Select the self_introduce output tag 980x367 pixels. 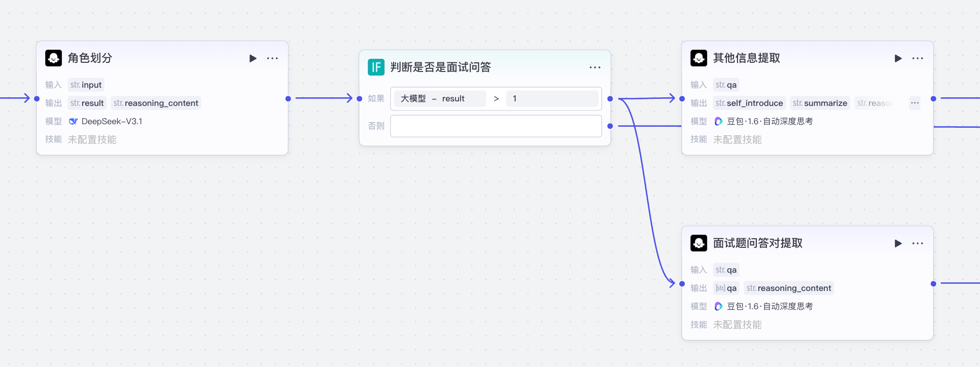(x=749, y=103)
